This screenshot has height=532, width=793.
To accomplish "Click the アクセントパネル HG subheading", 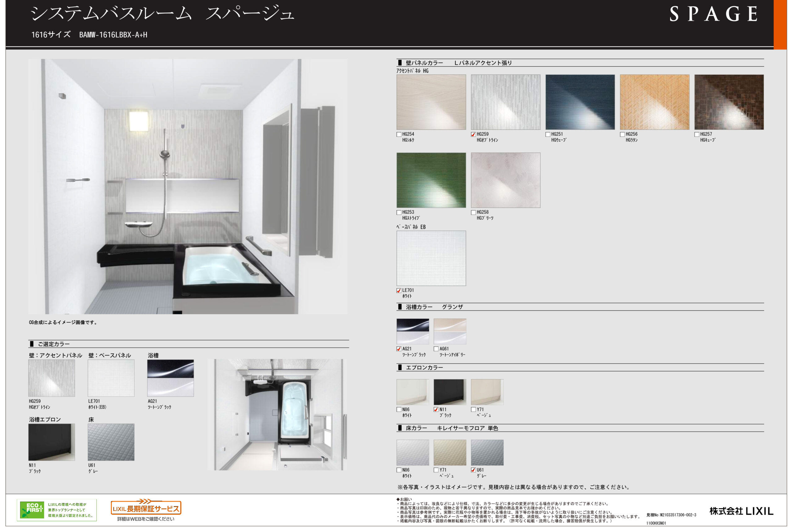I will click(x=412, y=71).
